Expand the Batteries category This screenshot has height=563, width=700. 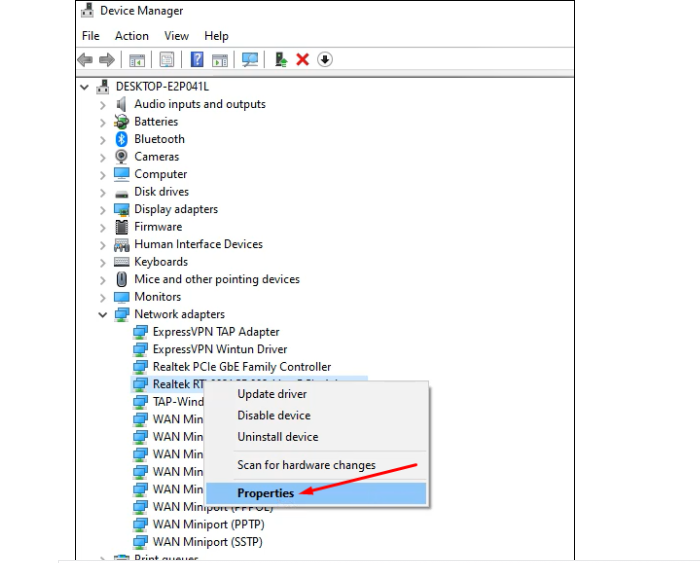coord(103,122)
